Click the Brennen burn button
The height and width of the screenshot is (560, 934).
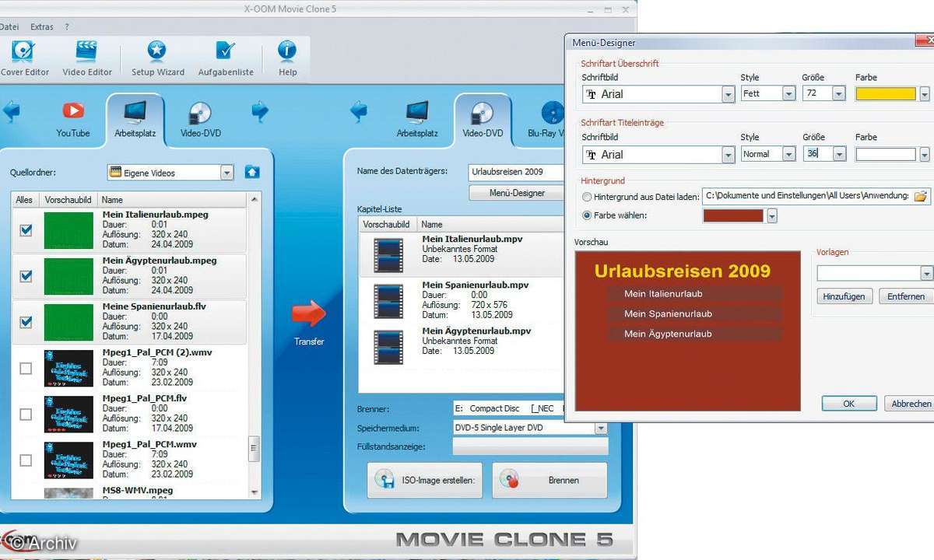550,480
